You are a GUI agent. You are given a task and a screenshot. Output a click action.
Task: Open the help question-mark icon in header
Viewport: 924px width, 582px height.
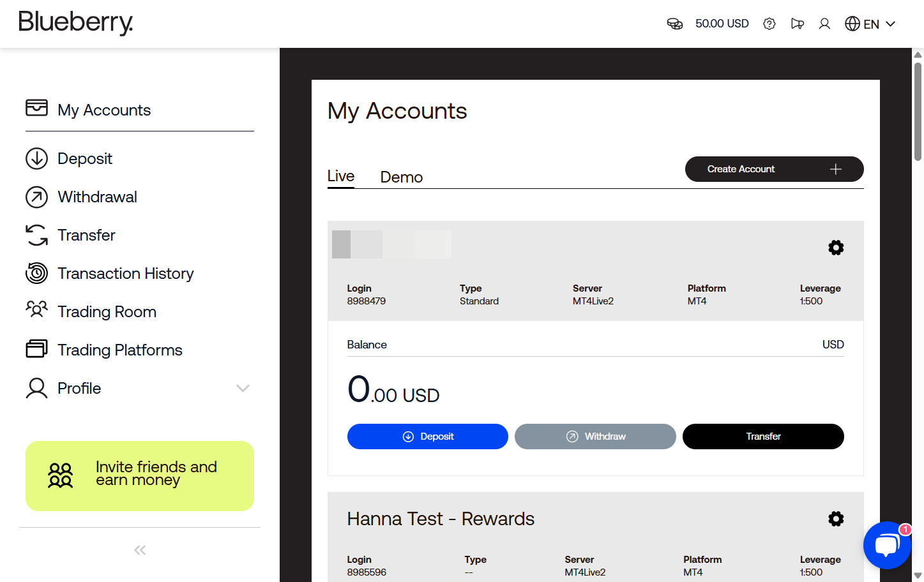click(x=769, y=24)
